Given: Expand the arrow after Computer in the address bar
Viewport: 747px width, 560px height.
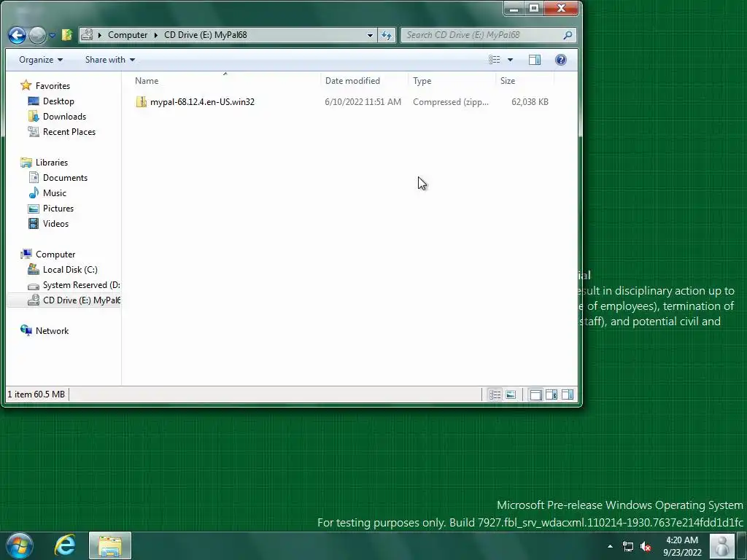Looking at the screenshot, I should 156,35.
